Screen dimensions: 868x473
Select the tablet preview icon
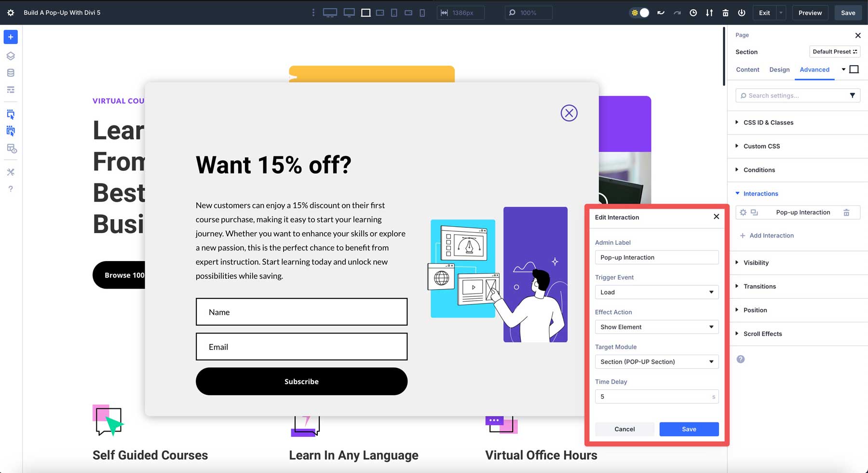click(393, 13)
